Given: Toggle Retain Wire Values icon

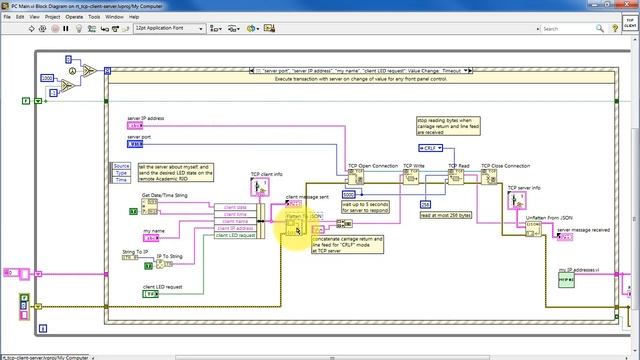Looking at the screenshot, I should [92, 29].
